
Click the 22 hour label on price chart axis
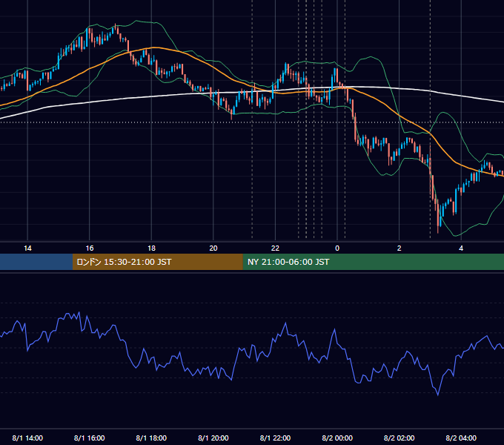point(275,248)
